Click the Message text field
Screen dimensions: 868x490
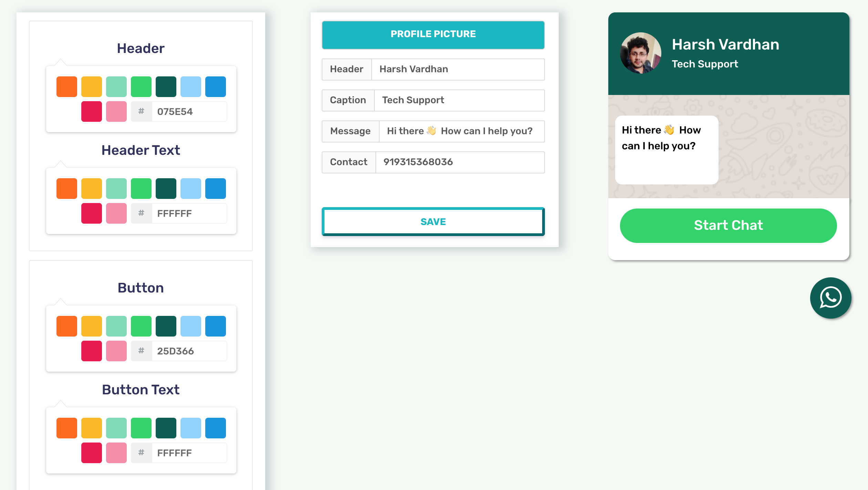[x=461, y=131]
